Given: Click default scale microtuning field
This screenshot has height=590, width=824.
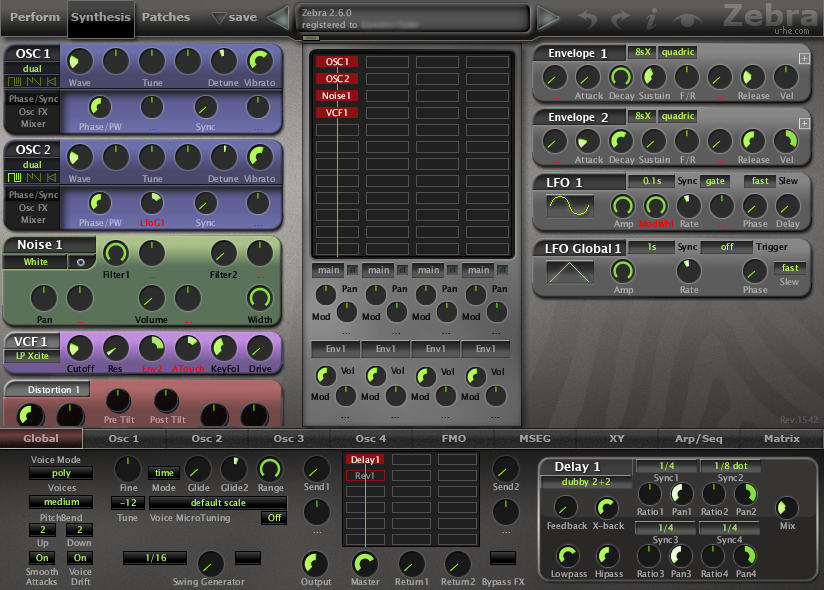Looking at the screenshot, I should 218,503.
